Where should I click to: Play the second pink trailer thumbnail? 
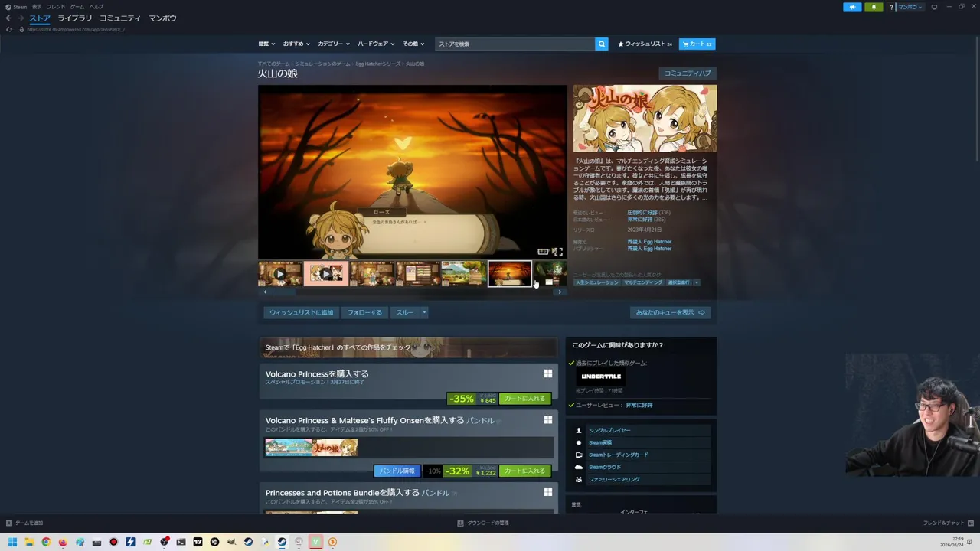[x=325, y=273]
